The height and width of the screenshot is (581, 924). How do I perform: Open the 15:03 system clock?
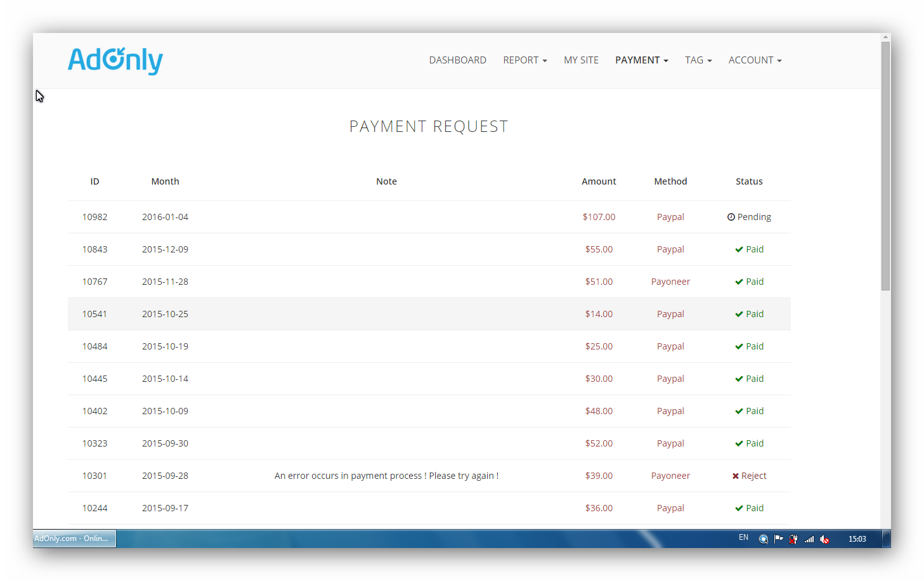point(857,539)
